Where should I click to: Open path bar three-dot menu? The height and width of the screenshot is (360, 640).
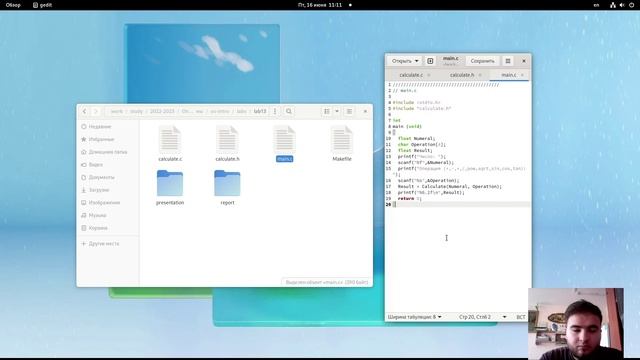coord(275,111)
